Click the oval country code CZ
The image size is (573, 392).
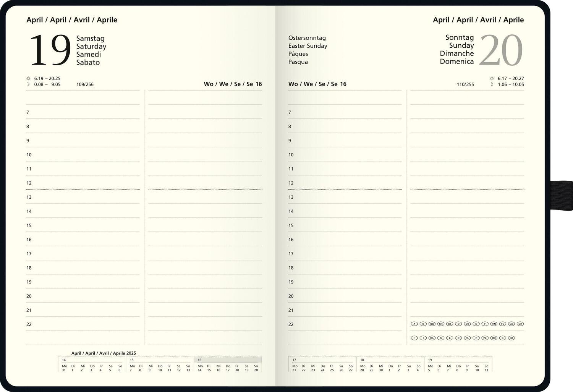(x=450, y=324)
